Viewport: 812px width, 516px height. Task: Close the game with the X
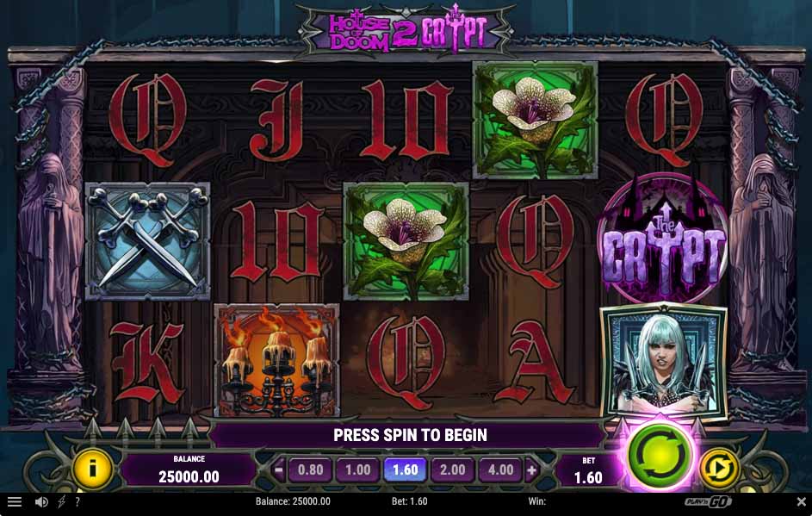(x=801, y=501)
